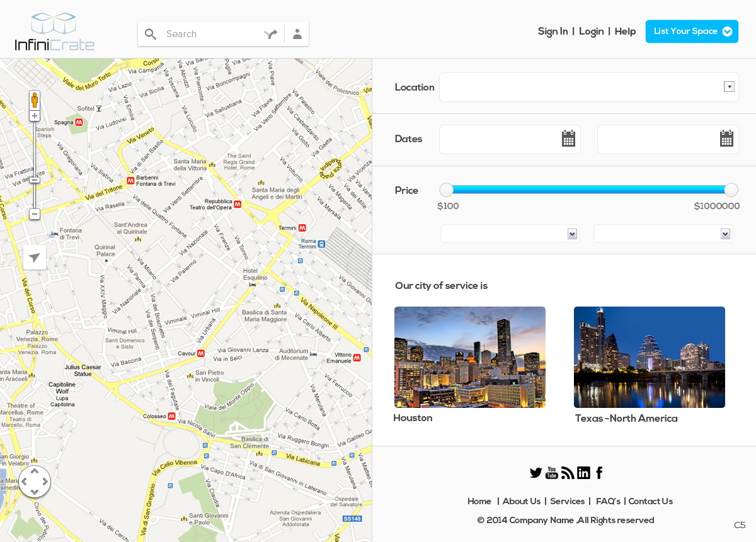Click the map zoom slider handle
Screen dimensions: 756x542
point(35,180)
